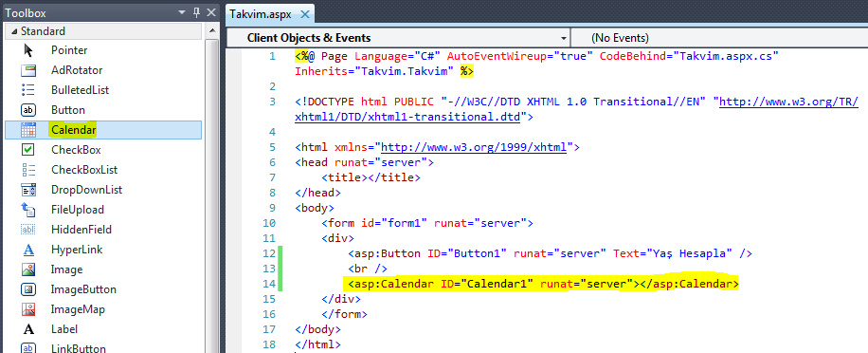
Task: Select DropDownList text in the Toolbox
Action: pyautogui.click(x=86, y=190)
